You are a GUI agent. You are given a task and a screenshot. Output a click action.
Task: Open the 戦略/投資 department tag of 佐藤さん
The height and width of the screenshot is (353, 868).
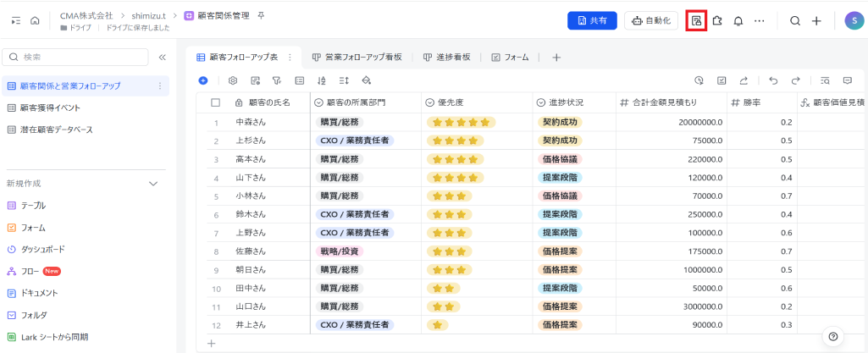tap(340, 251)
